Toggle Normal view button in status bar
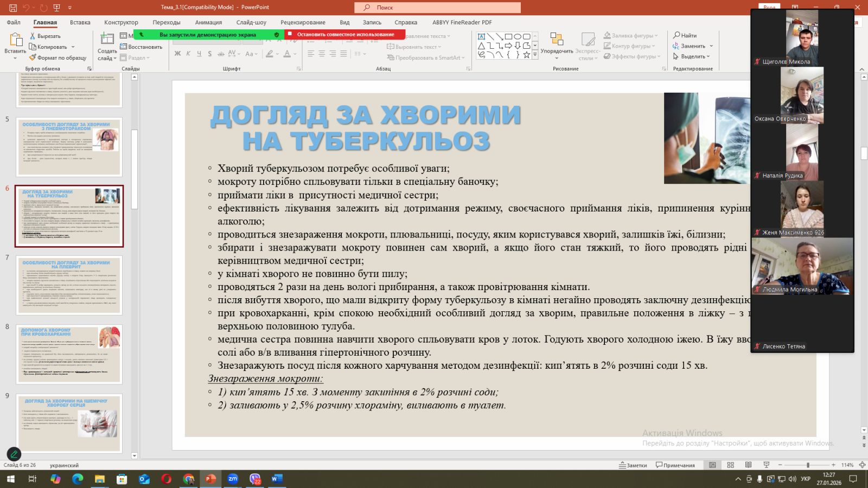This screenshot has height=488, width=868. pyautogui.click(x=712, y=465)
